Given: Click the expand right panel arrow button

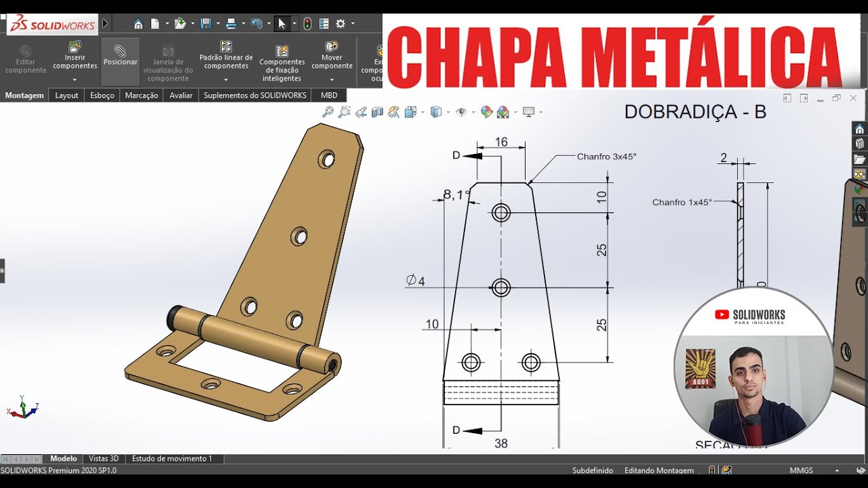Looking at the screenshot, I should click(x=804, y=98).
